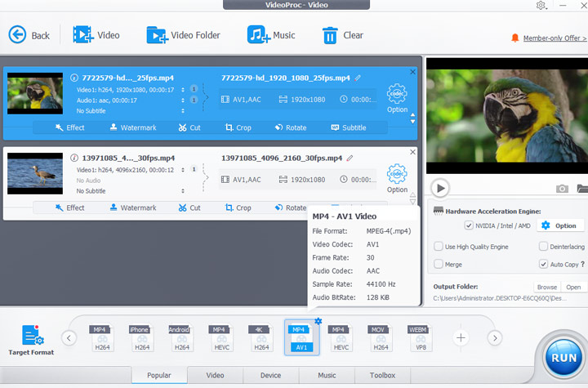Viewport: 588px width, 388px height.
Task: Browse for output folder
Action: (x=546, y=287)
